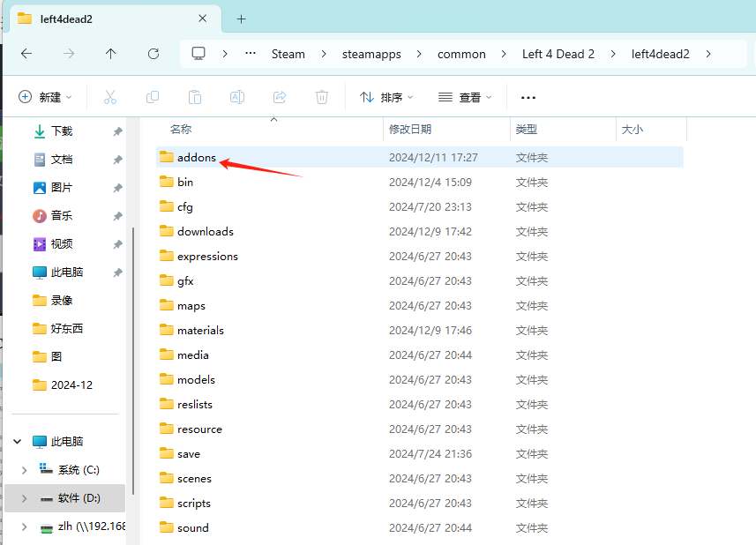Open 图片 in quick access sidebar
756x545 pixels.
(62, 188)
